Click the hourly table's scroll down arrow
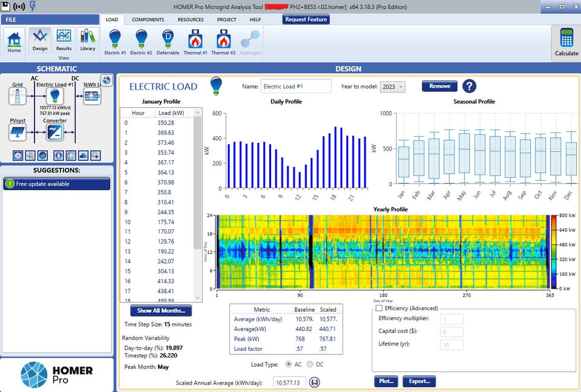Image resolution: width=581 pixels, height=392 pixels. (197, 298)
